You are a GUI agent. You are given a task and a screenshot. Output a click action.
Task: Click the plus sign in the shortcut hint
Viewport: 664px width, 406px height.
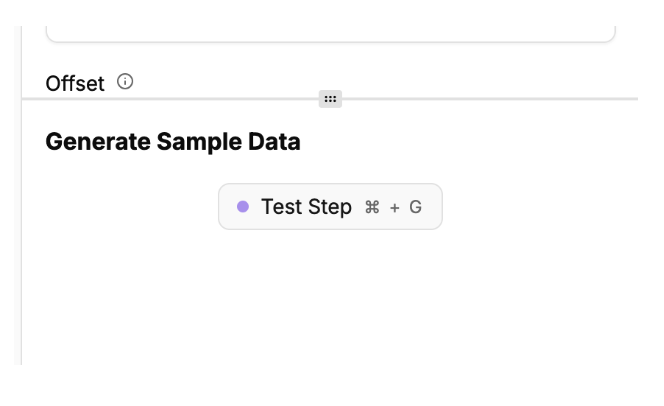coord(395,208)
